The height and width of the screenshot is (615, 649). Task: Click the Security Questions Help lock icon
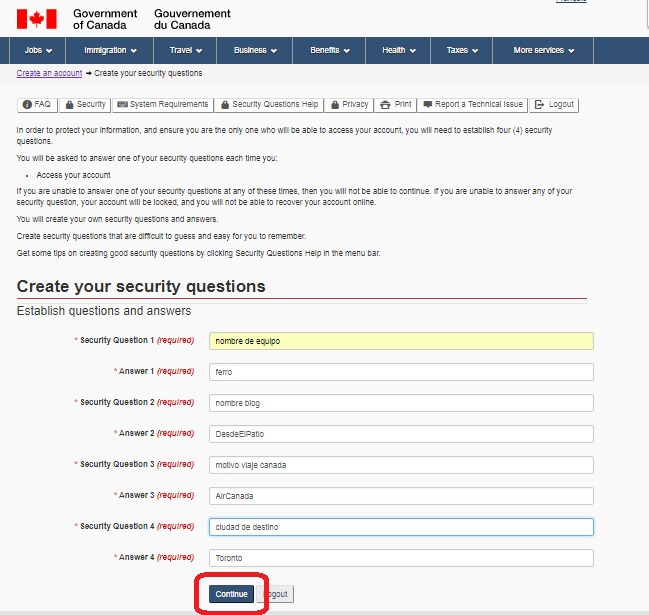click(225, 105)
